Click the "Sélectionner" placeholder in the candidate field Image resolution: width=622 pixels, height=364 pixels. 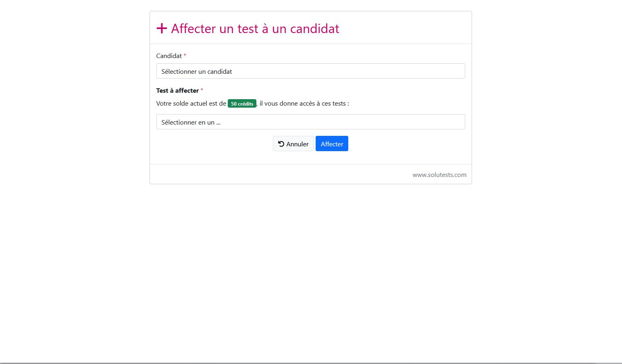click(x=179, y=71)
